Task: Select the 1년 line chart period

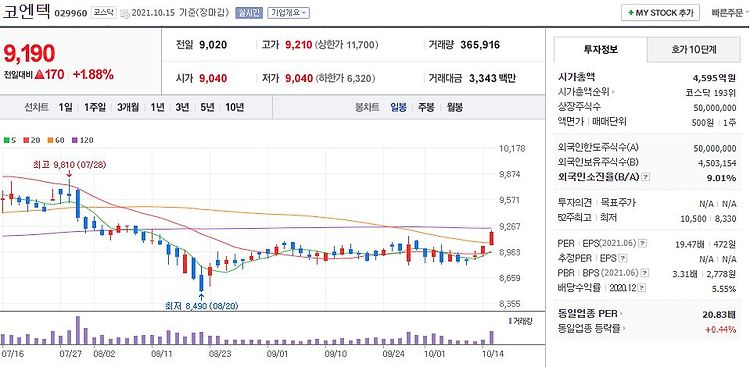Action: [157, 107]
